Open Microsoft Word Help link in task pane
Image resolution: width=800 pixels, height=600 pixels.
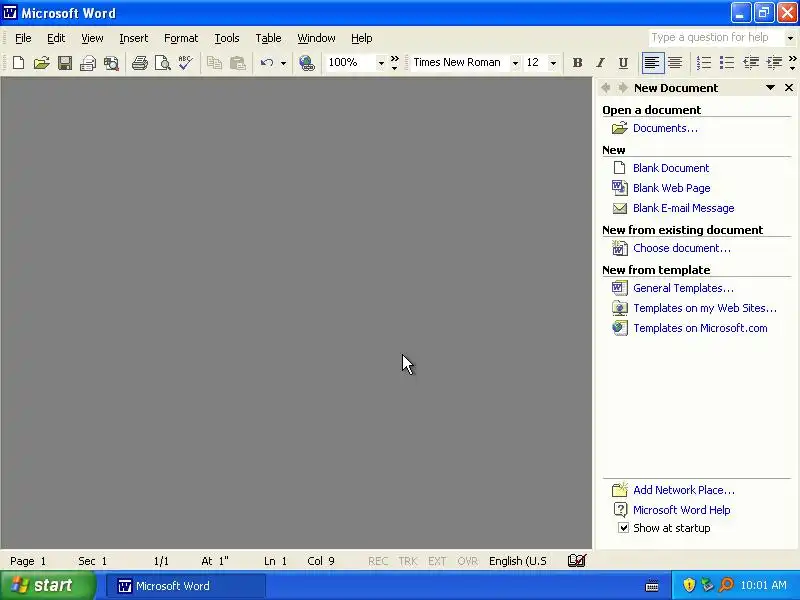pos(681,510)
